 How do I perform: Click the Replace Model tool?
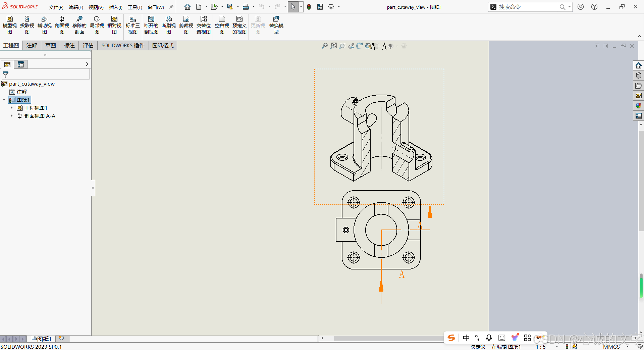coord(276,25)
